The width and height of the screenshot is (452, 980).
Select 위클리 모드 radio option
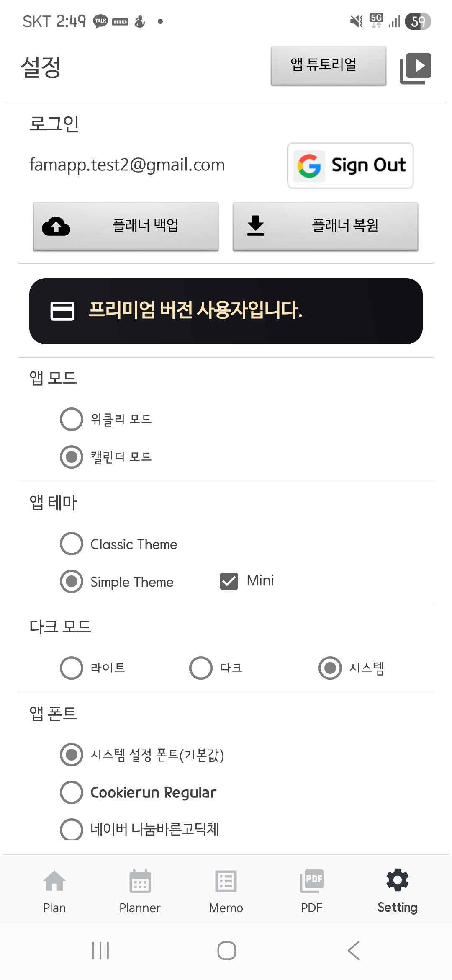[72, 419]
